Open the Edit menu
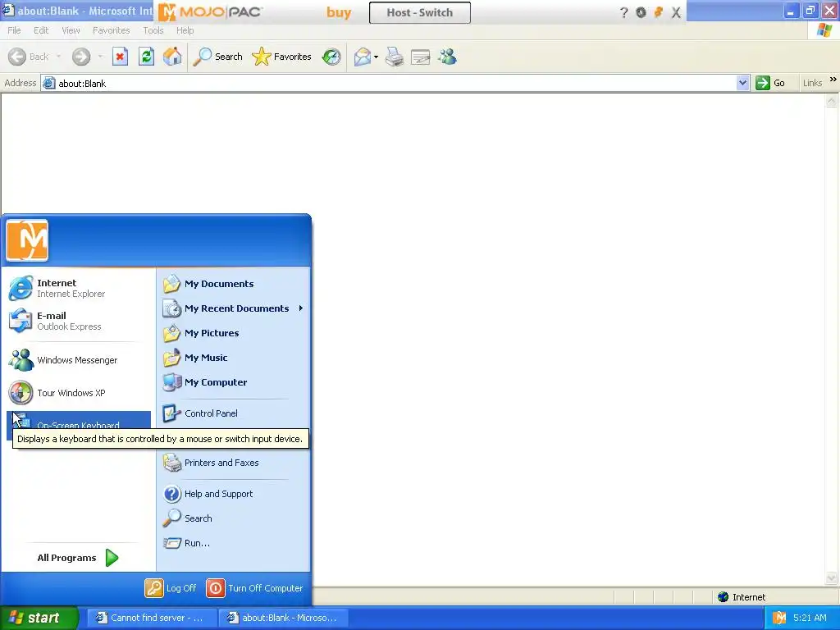The image size is (840, 630). point(41,30)
